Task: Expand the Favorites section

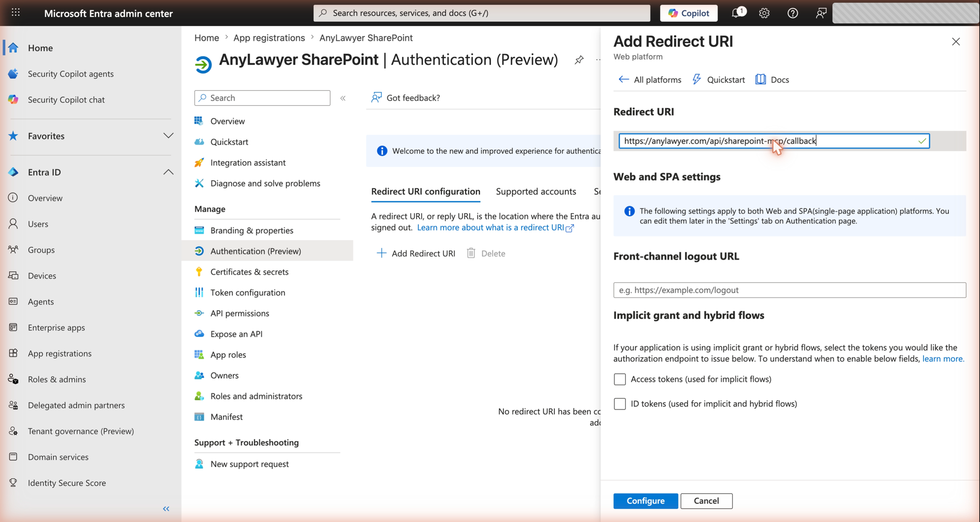Action: pyautogui.click(x=168, y=136)
